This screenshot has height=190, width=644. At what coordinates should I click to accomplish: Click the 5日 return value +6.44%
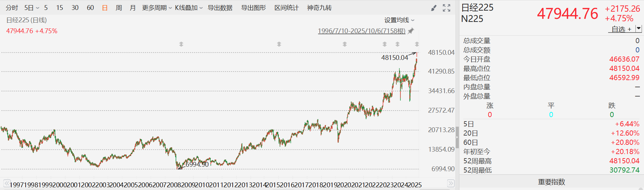tap(627, 124)
